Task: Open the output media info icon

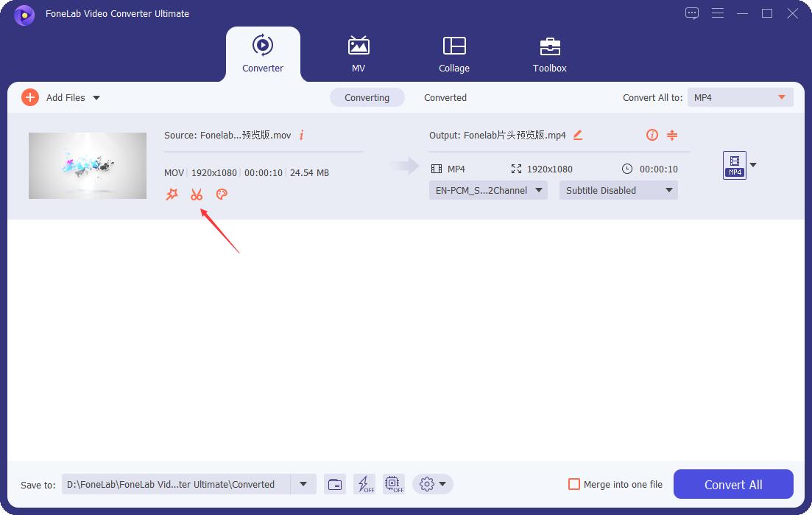Action: [652, 135]
